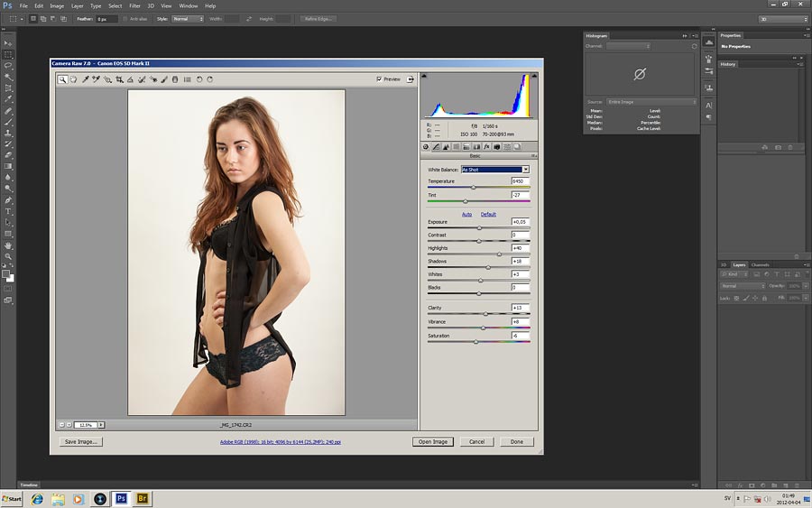The width and height of the screenshot is (812, 508).
Task: Click the Exposure slider handle
Action: coord(479,228)
